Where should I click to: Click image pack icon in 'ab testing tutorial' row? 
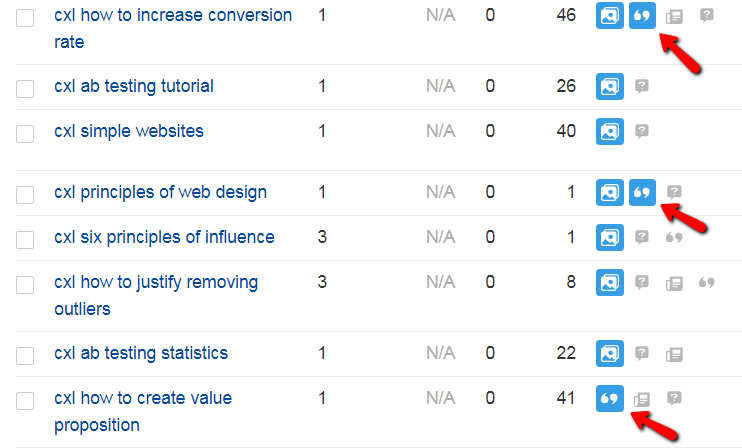[610, 86]
